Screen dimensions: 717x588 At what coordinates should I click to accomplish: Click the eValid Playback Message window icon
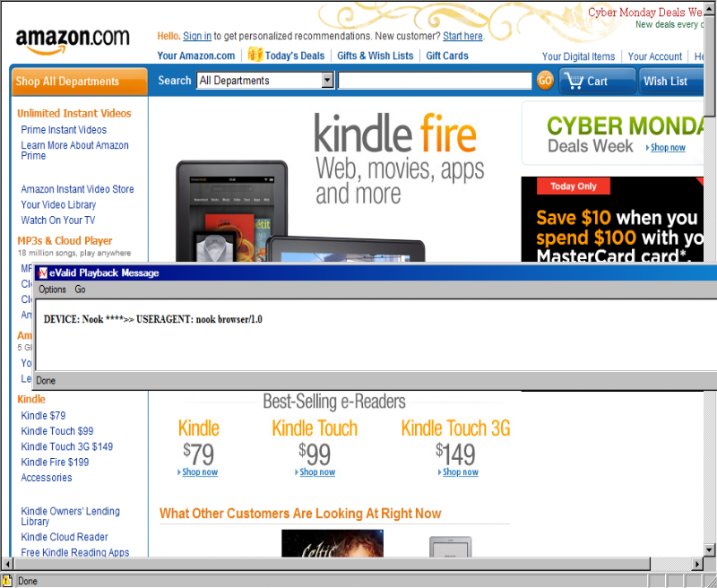(42, 273)
